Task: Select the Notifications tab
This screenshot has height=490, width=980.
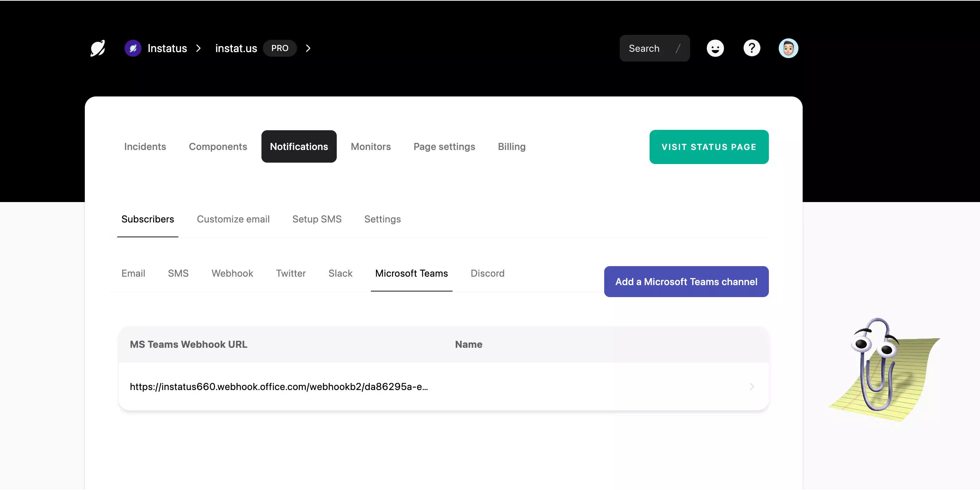Action: [299, 146]
